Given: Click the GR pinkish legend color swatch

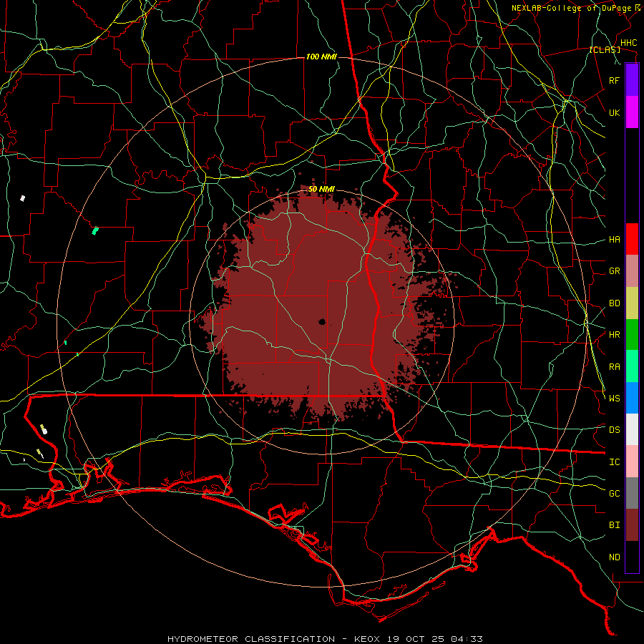Looking at the screenshot, I should point(632,271).
